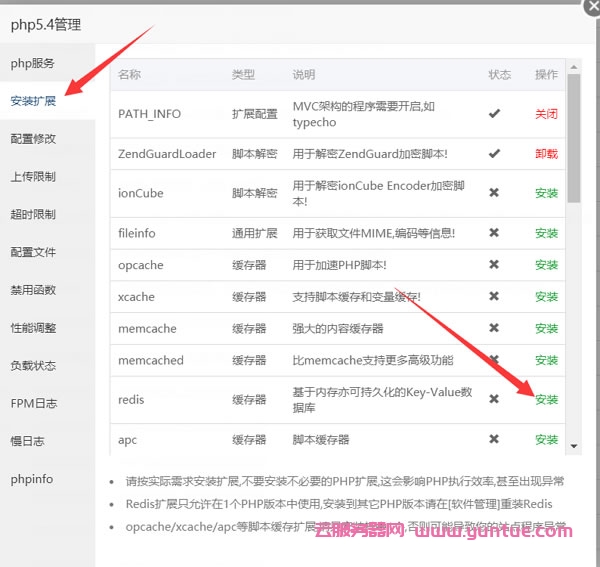Select the 安装扩展 sidebar tab
The width and height of the screenshot is (600, 567).
click(33, 101)
